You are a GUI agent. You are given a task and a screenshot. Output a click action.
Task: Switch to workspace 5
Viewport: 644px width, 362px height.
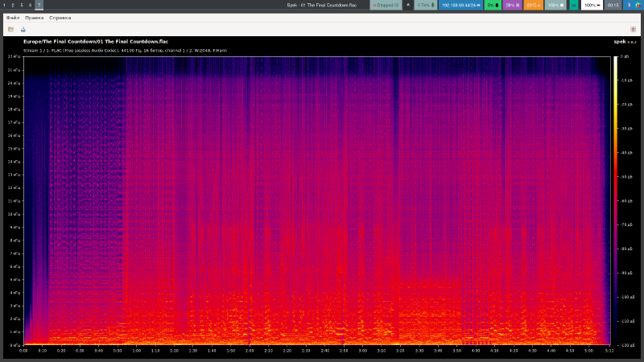[21, 5]
